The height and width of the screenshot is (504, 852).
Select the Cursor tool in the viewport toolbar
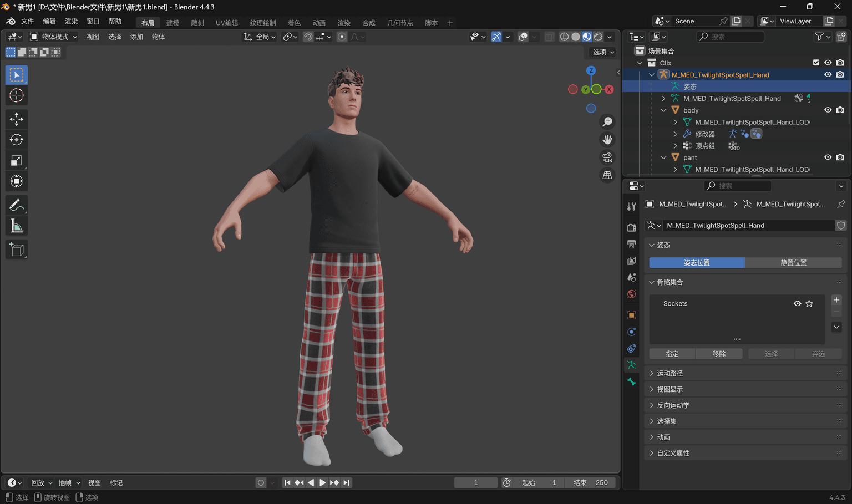click(x=17, y=95)
